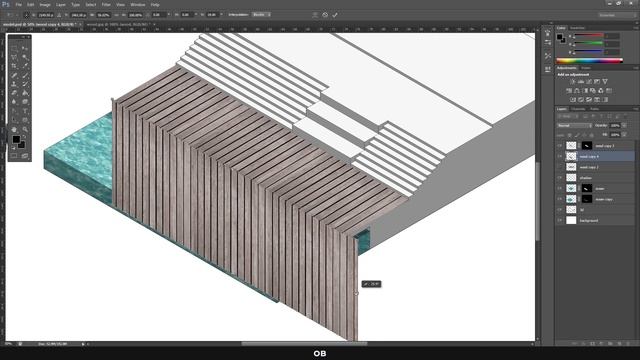Toggle maintain aspect ratio link icon
This screenshot has height=360, width=640.
click(x=117, y=15)
